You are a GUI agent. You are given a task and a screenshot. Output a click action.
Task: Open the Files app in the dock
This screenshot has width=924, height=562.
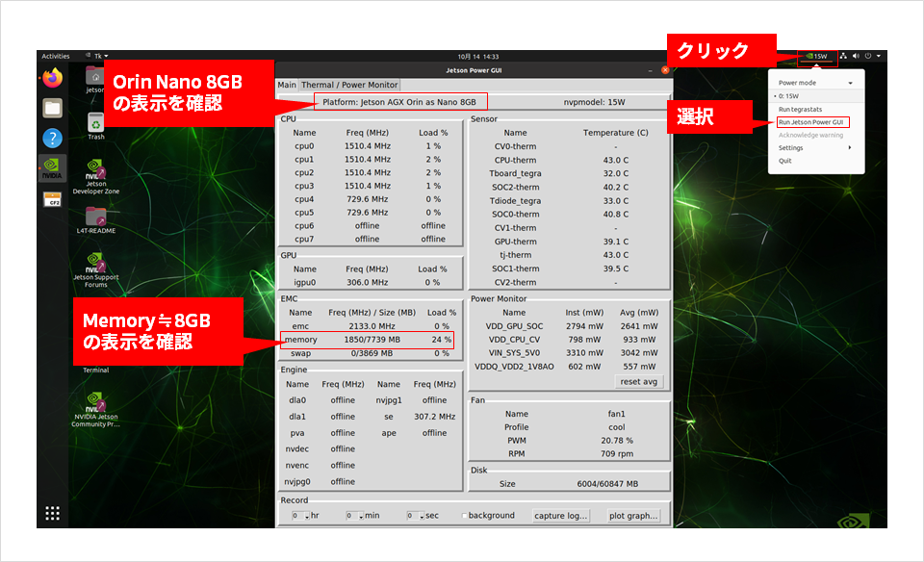[52, 109]
